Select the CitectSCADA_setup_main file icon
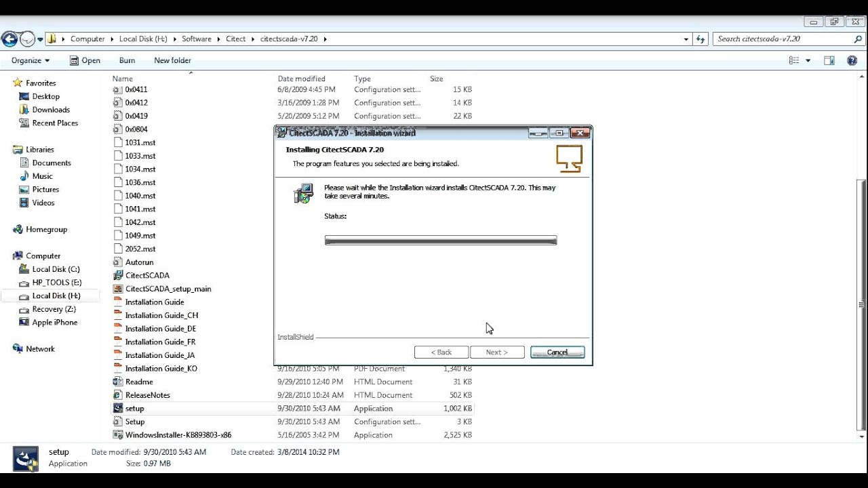Viewport: 868px width, 488px height. pyautogui.click(x=118, y=289)
